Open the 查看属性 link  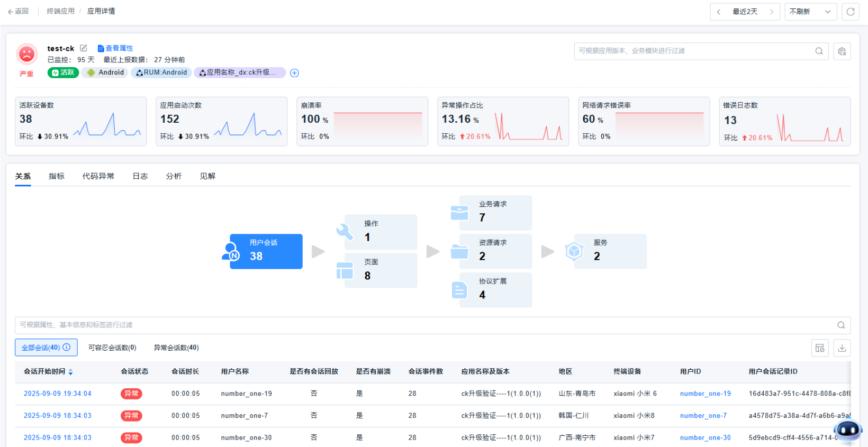(x=116, y=48)
